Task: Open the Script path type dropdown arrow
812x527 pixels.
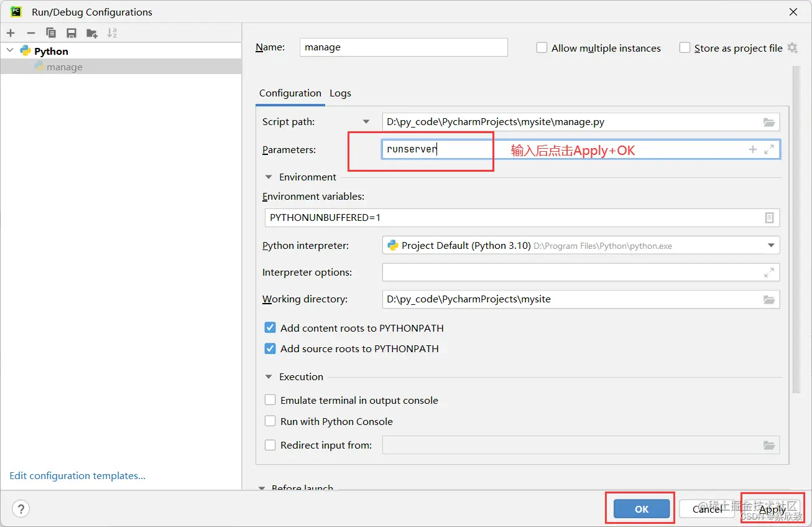Action: 366,122
